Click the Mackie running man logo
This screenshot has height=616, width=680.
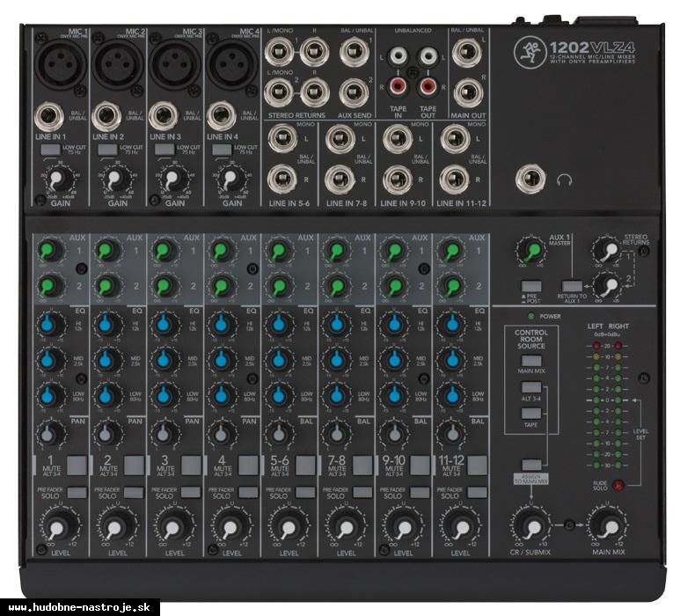(529, 52)
